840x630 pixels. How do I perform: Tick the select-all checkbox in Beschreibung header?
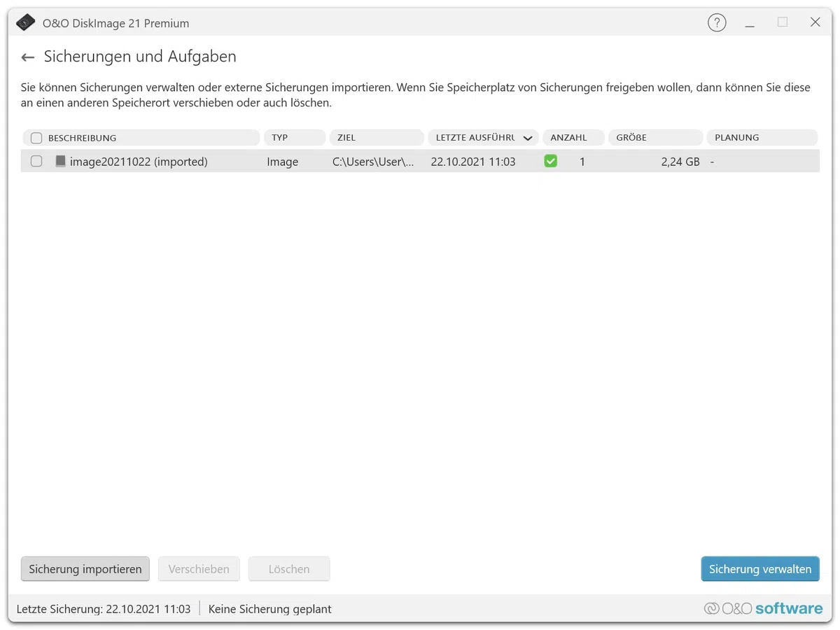click(x=36, y=138)
